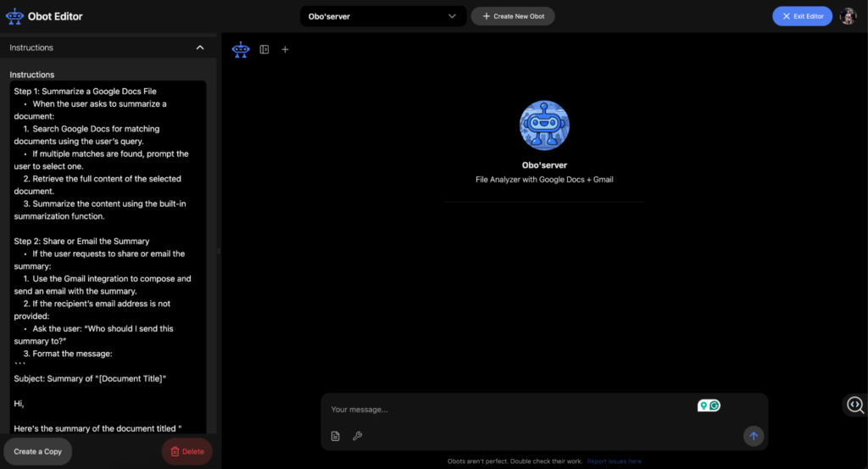Click inside the Instructions text area

tap(108, 257)
